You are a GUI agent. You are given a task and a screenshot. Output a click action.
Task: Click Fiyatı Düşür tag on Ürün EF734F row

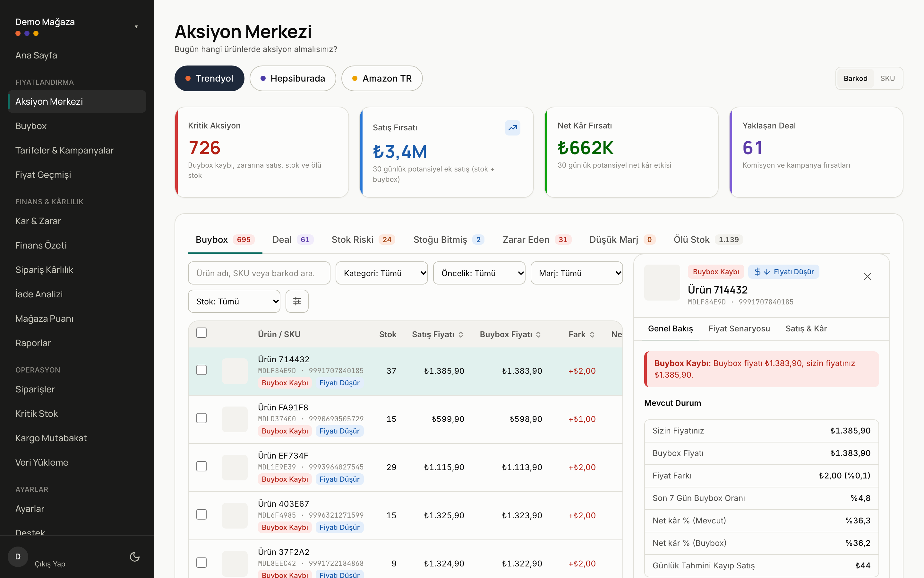tap(339, 479)
